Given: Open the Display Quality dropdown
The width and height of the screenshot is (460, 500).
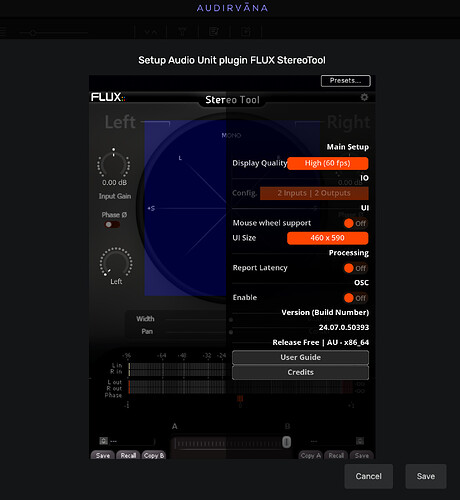Looking at the screenshot, I should (328, 163).
